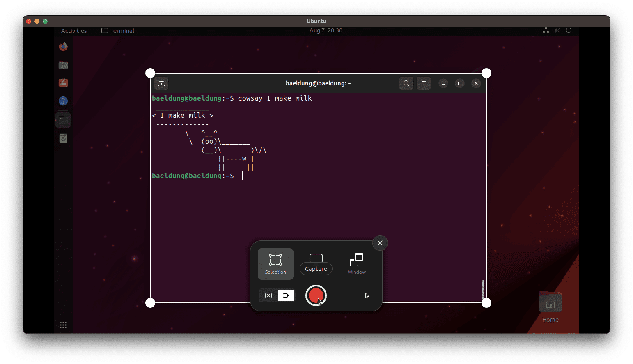Open the clock and calendar Aug 7 20:30

click(x=326, y=30)
